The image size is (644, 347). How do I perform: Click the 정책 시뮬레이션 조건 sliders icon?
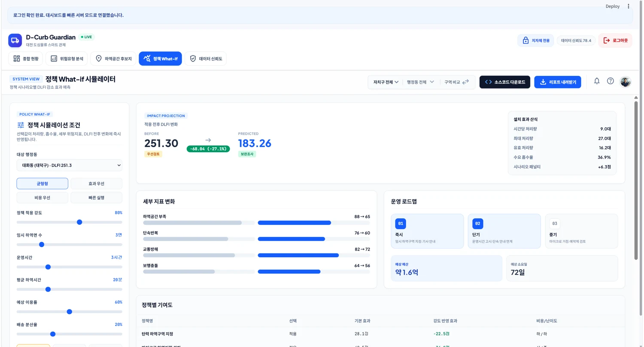[x=21, y=125]
